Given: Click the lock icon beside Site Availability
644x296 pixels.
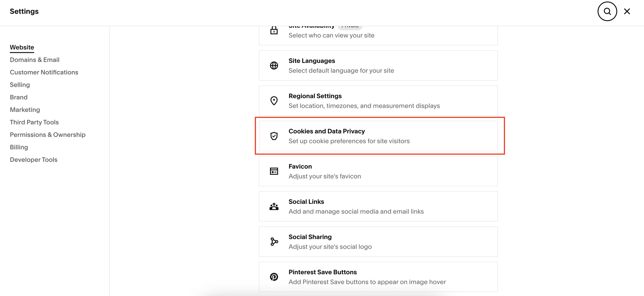Looking at the screenshot, I should coord(274,30).
